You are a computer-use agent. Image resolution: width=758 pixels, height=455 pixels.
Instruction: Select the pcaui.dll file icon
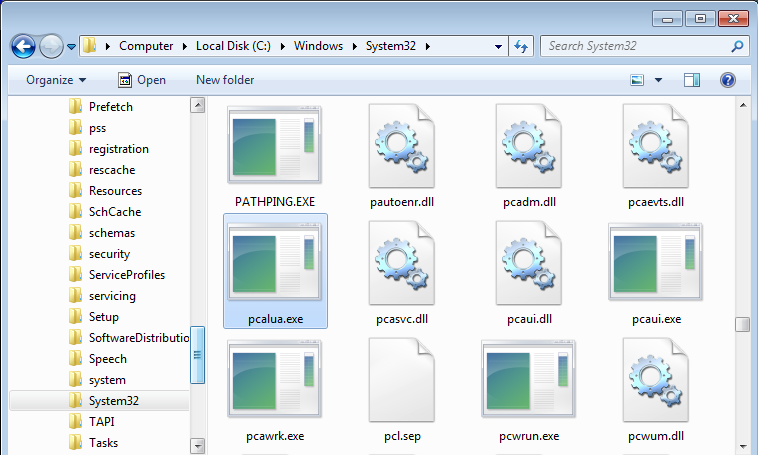pos(529,263)
